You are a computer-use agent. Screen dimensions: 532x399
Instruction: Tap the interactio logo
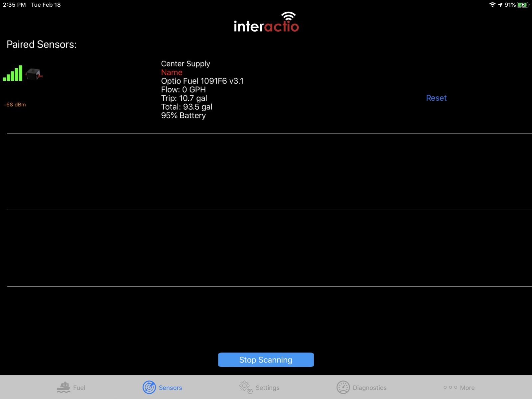click(266, 22)
